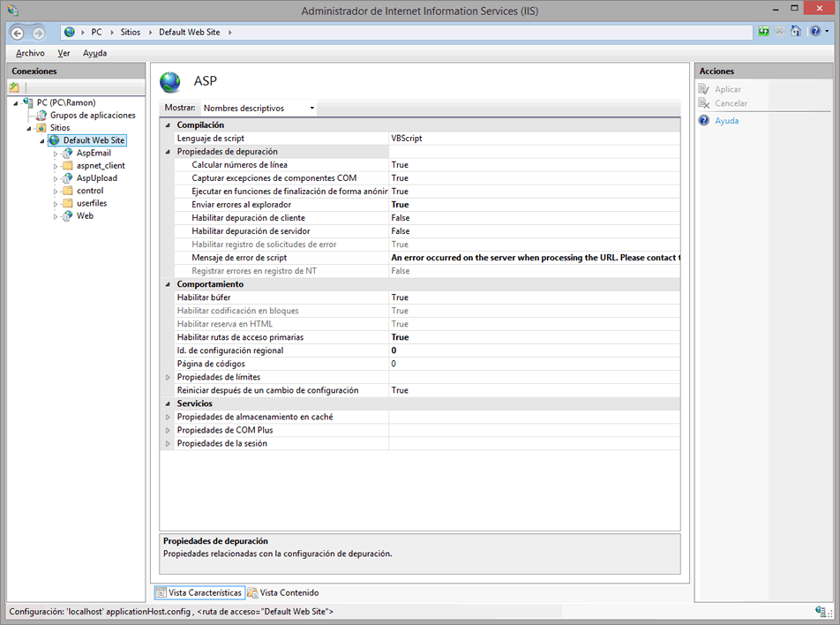The image size is (840, 625).
Task: Click Cancelar in the Acciones panel
Action: point(731,103)
